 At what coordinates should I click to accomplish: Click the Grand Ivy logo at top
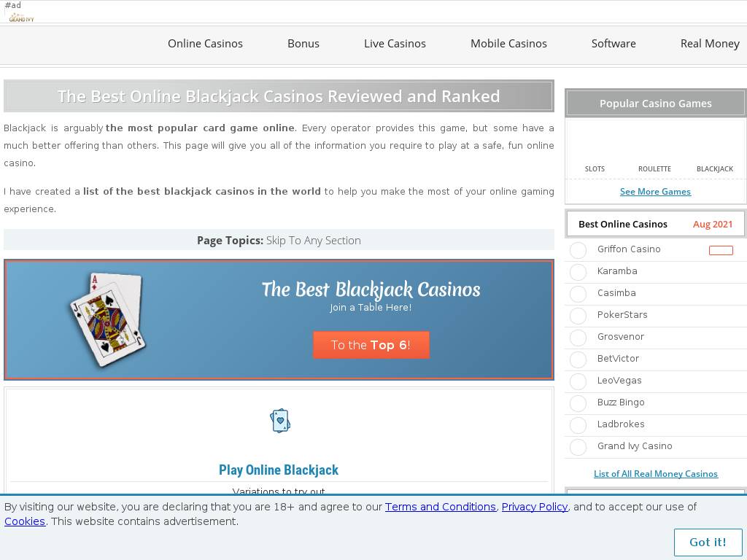click(x=21, y=17)
